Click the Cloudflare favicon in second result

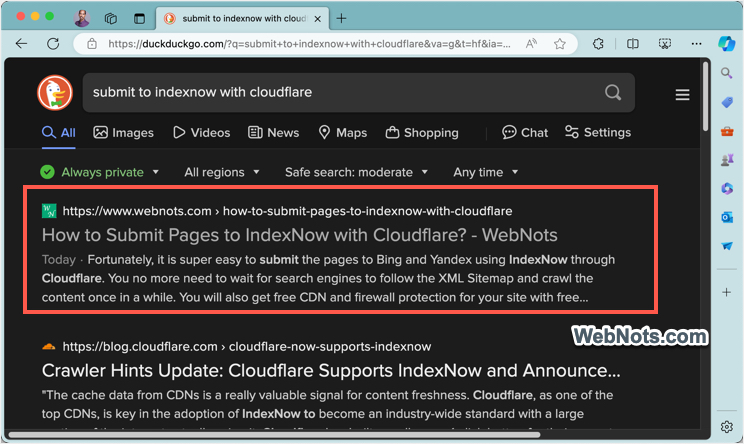click(49, 347)
